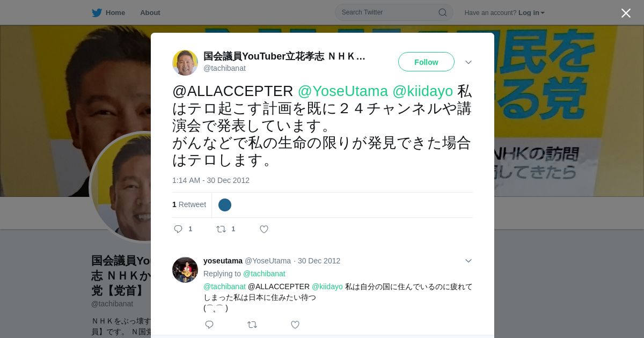Retweet yoseutama's reply
The image size is (644, 338).
tap(252, 325)
